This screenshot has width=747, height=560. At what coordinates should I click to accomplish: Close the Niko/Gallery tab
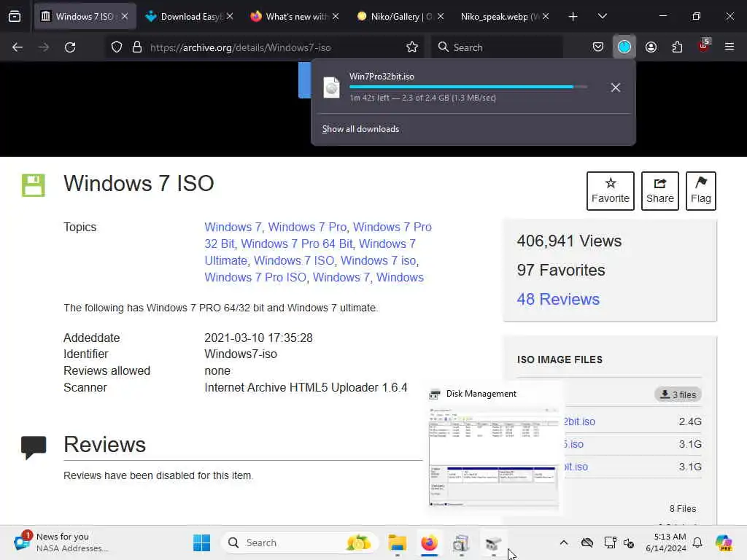441,17
